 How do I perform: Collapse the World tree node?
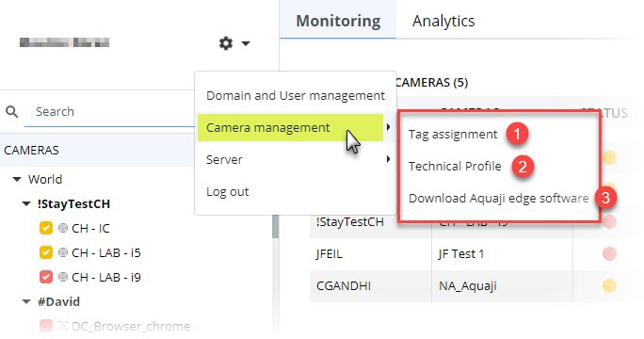coord(17,179)
